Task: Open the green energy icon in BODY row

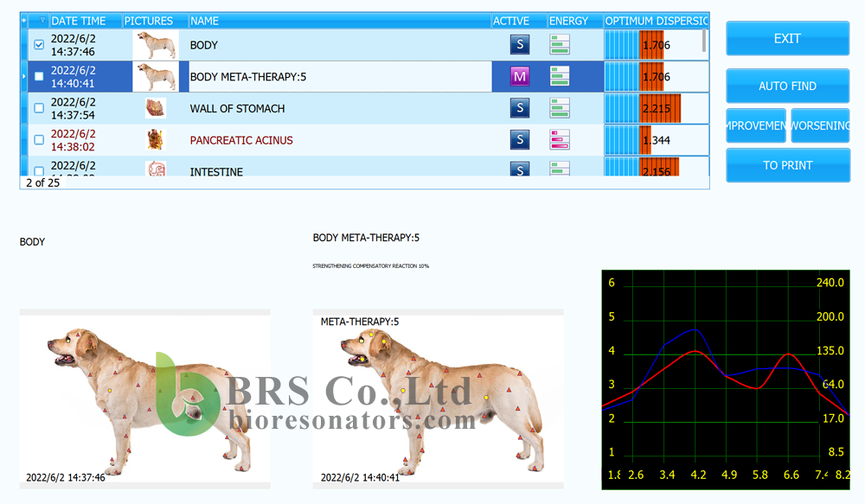Action: point(560,45)
